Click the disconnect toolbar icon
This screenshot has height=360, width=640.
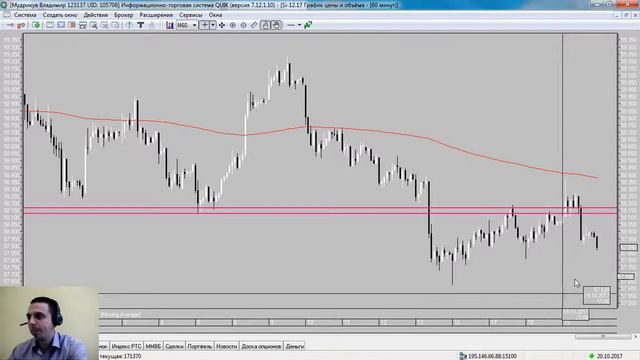click(21, 25)
